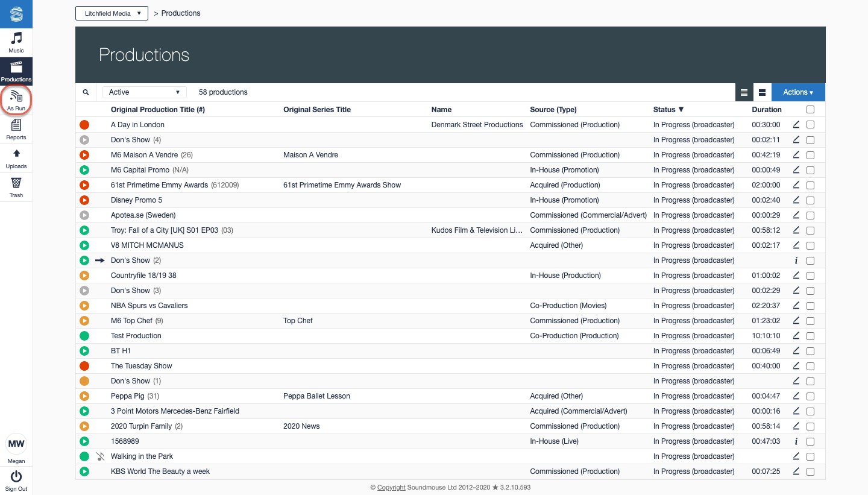Click the Productions breadcrumb
868x495 pixels.
(x=181, y=13)
